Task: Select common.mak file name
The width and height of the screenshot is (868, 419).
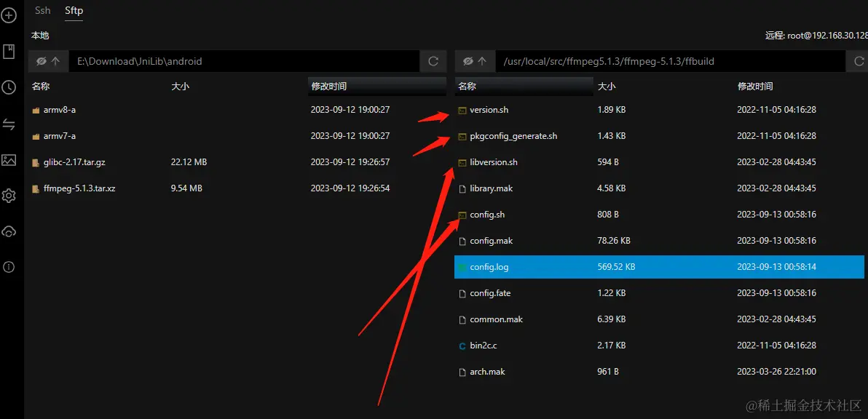Action: point(497,319)
